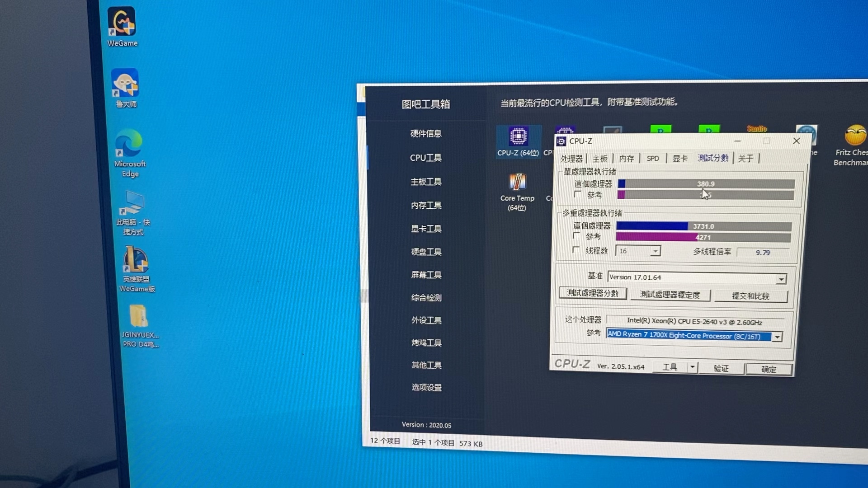Screen dimensions: 868x488
Task: Select 其他工具 in the sidebar
Action: [426, 365]
